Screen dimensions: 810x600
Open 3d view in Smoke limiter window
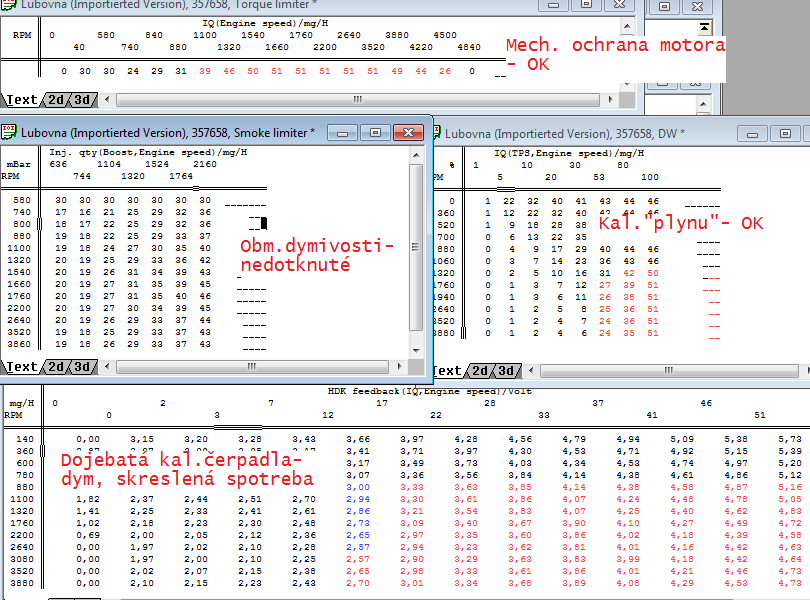coord(83,367)
